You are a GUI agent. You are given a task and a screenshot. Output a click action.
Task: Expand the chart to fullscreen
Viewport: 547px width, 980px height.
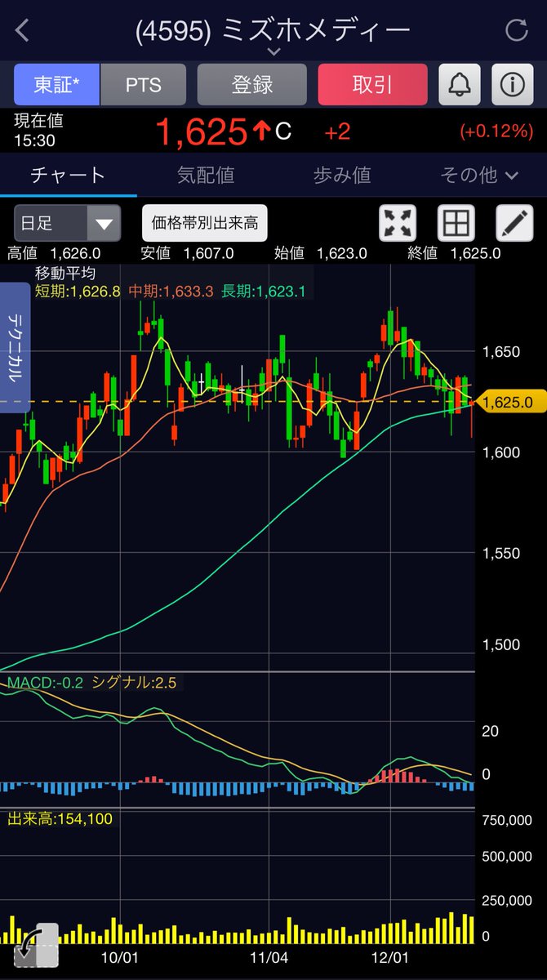[x=398, y=222]
